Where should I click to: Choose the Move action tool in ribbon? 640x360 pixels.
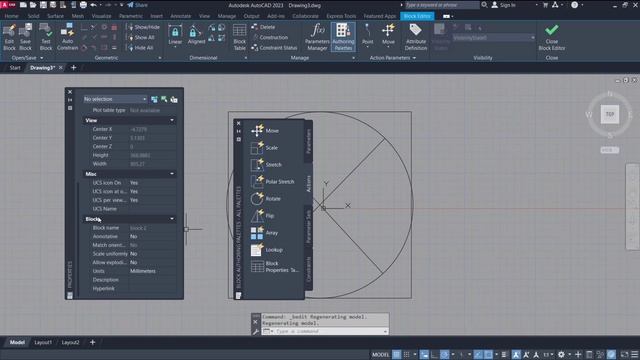pyautogui.click(x=388, y=35)
